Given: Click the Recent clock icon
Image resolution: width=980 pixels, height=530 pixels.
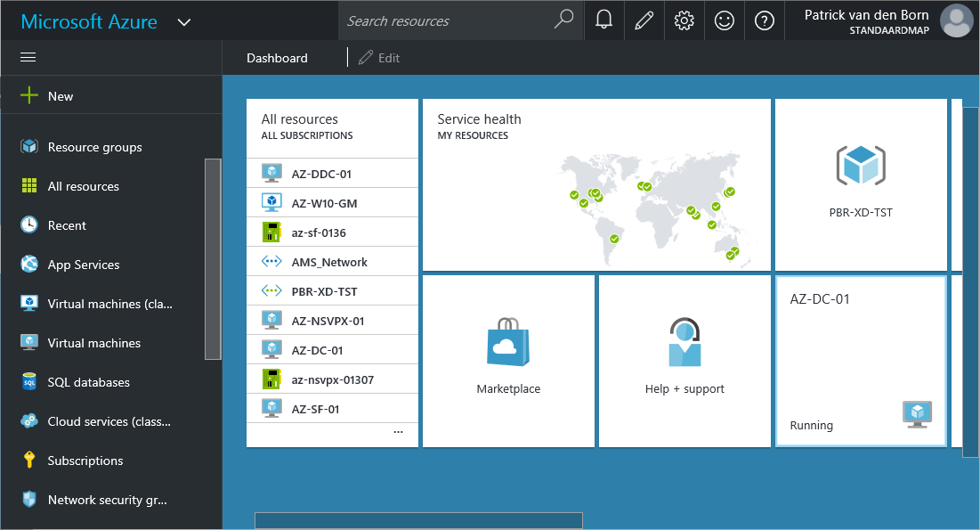Looking at the screenshot, I should (28, 224).
